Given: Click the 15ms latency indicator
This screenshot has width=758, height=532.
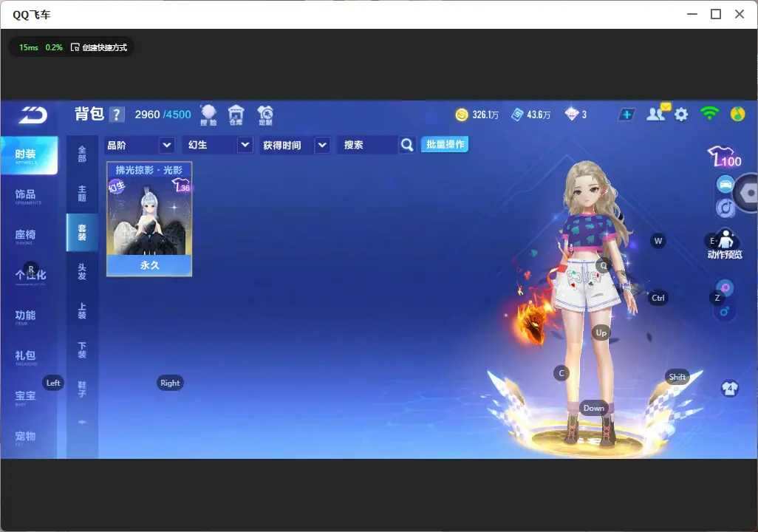Looking at the screenshot, I should [29, 47].
